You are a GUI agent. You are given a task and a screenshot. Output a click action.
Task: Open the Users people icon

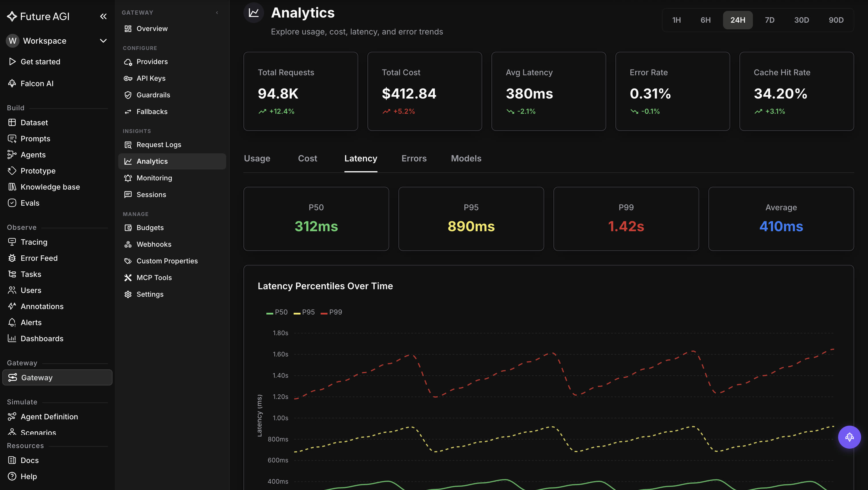coord(12,290)
